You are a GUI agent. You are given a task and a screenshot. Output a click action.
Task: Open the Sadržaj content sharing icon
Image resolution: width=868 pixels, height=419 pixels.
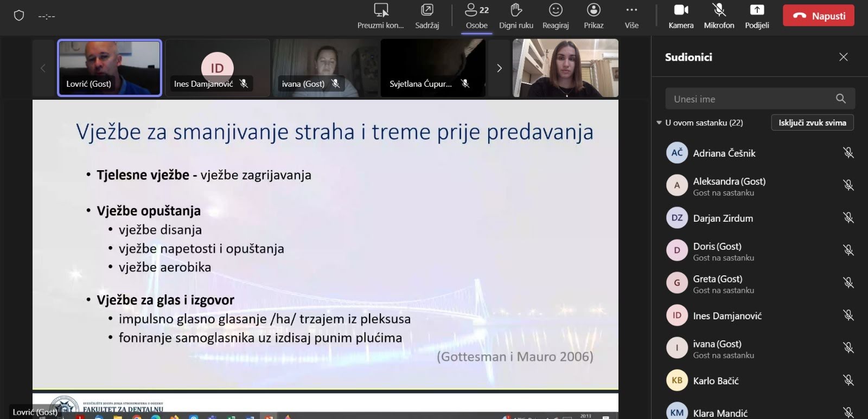point(427,10)
